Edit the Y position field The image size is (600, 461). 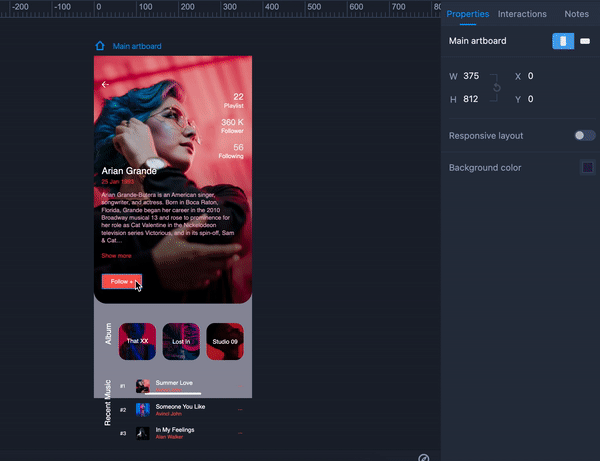click(530, 99)
